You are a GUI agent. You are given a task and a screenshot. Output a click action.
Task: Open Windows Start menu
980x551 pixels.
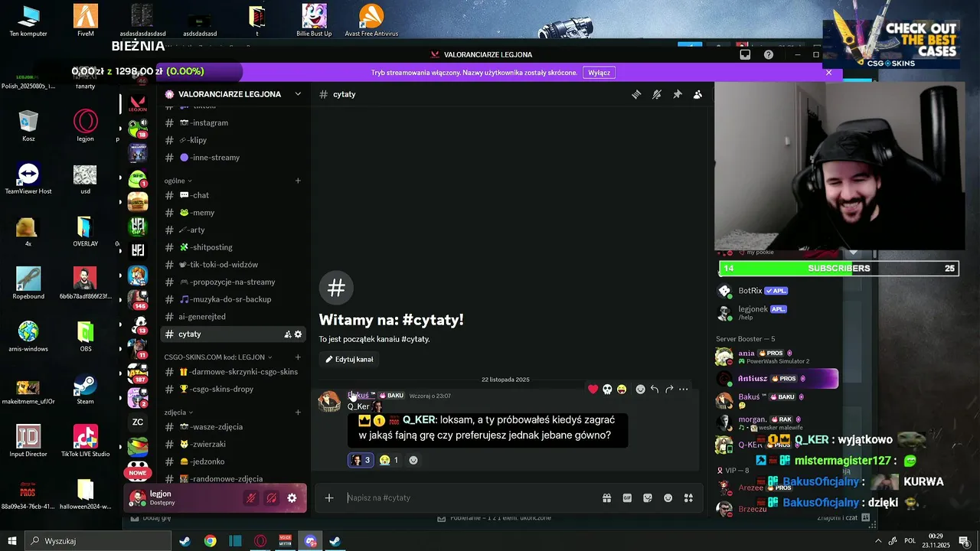12,541
